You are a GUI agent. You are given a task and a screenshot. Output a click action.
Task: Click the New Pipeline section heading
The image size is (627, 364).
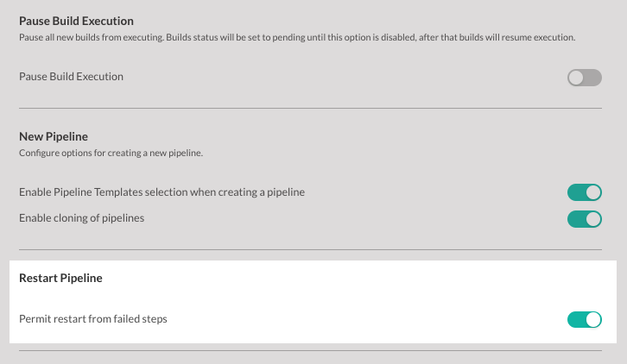coord(54,136)
